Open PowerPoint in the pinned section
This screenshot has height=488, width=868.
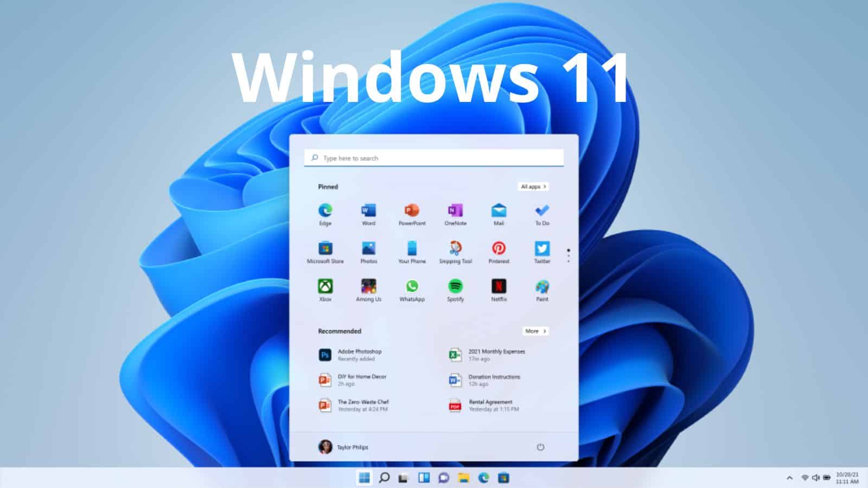pyautogui.click(x=412, y=214)
